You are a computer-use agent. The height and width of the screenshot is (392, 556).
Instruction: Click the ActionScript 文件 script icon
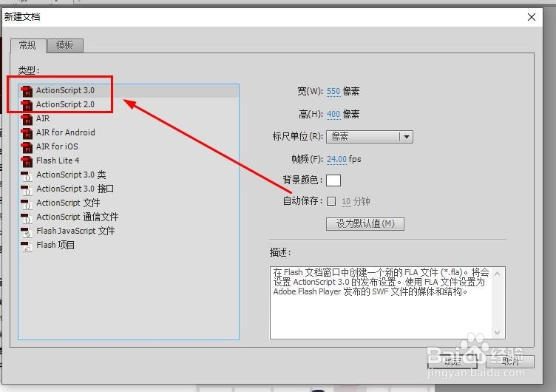coord(27,203)
